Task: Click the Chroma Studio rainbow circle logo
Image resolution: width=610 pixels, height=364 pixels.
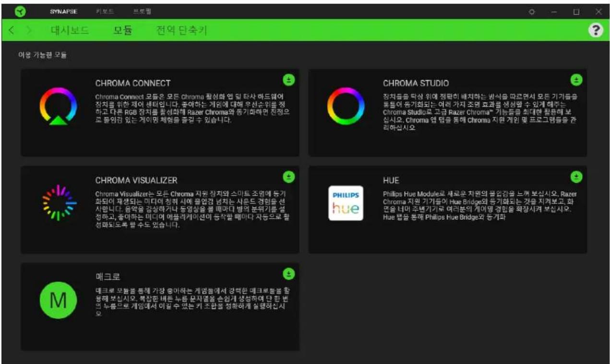Action: click(346, 106)
